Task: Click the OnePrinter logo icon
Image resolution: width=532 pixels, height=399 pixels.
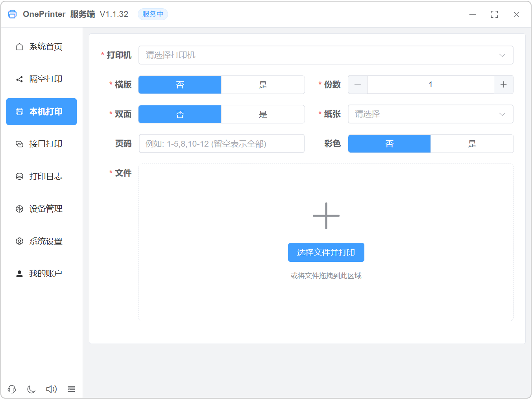Action: [x=12, y=14]
